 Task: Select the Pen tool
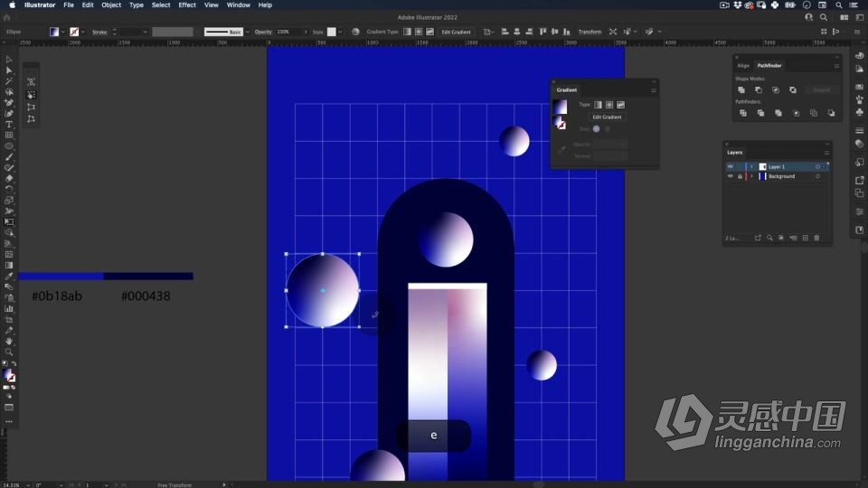(x=9, y=103)
